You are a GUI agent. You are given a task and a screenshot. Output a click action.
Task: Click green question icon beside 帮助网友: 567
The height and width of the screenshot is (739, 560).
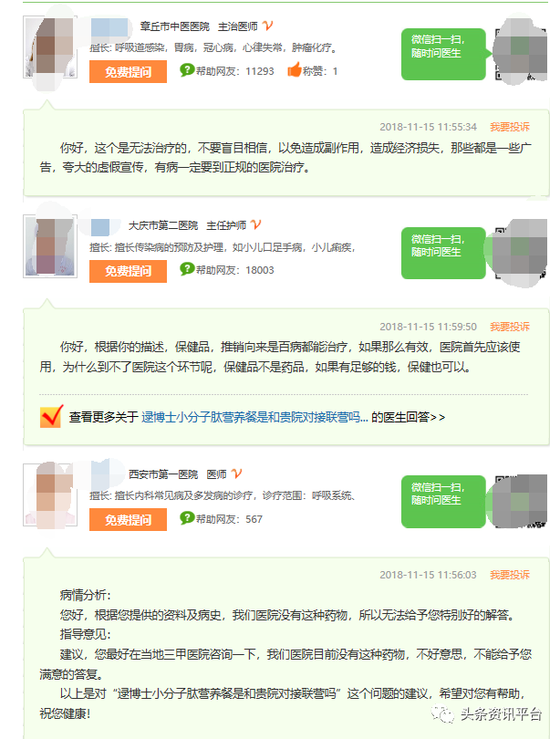187,518
